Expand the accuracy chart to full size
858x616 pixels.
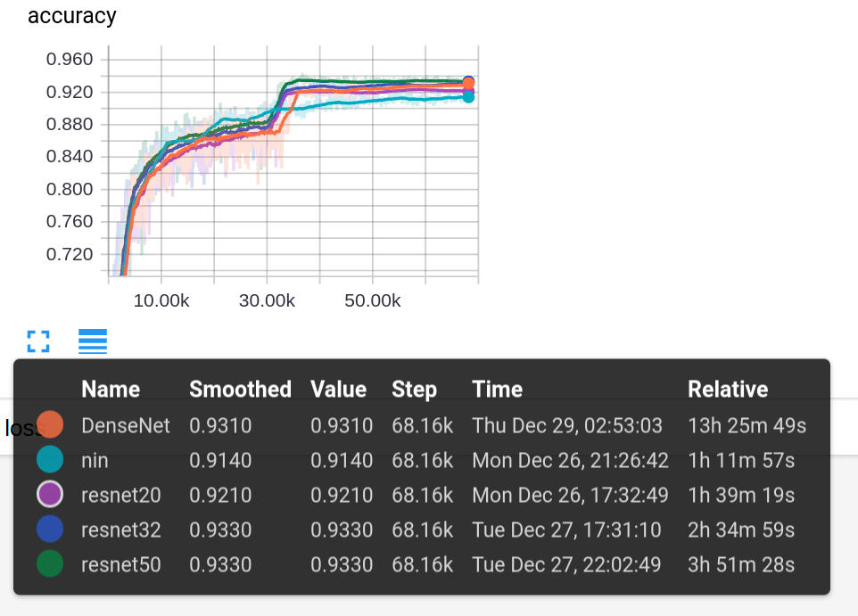coord(38,341)
